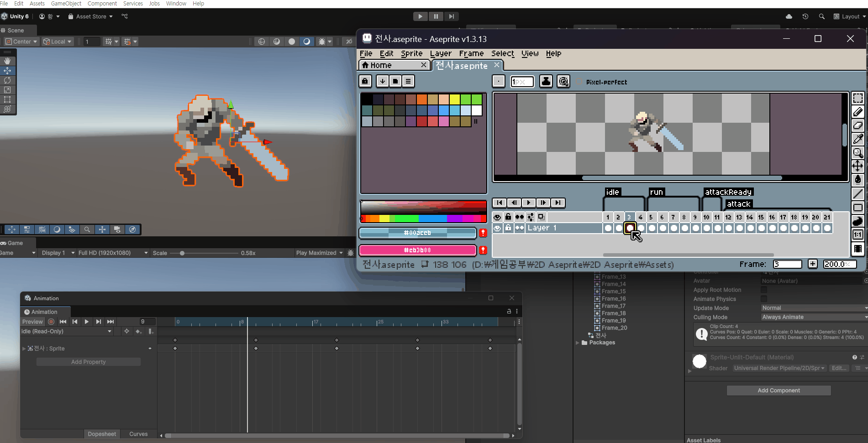This screenshot has height=443, width=868.
Task: Select Aseprite Paint Bucket tool
Action: click(857, 180)
